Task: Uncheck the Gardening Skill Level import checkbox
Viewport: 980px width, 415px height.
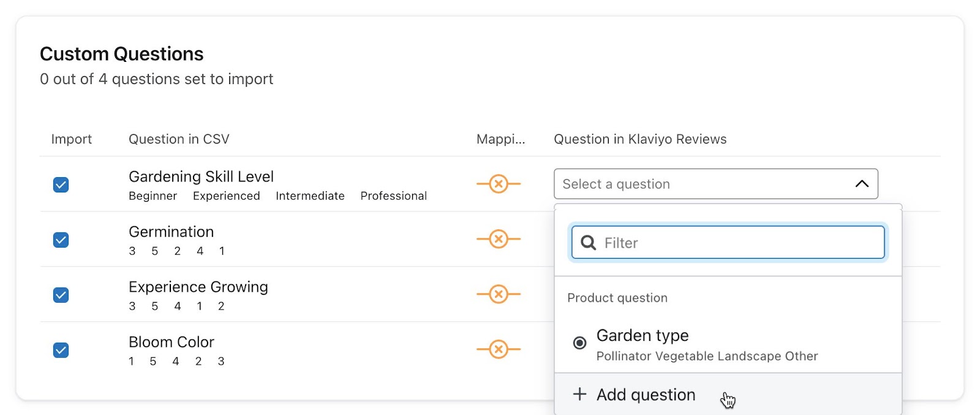Action: (x=61, y=185)
